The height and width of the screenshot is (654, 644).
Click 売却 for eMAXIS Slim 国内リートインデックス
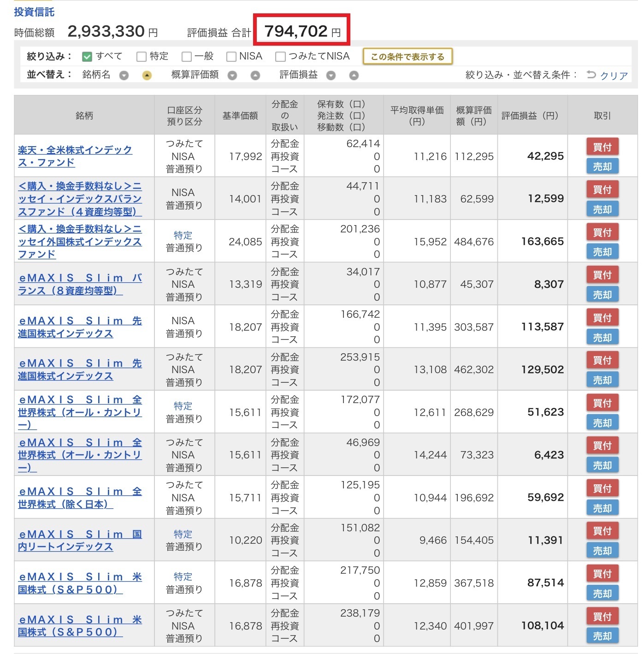point(602,551)
